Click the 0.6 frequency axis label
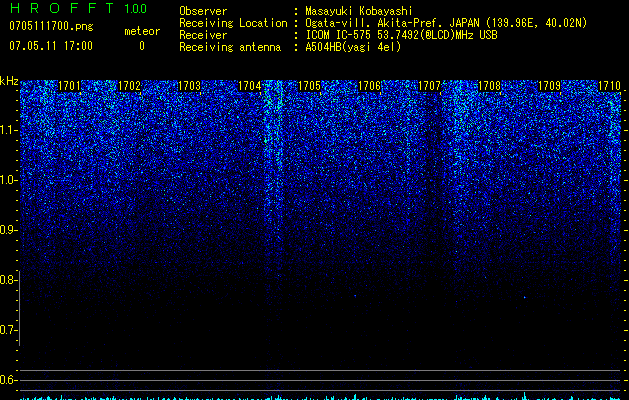Viewport: 629px width, 400px height. pos(8,380)
